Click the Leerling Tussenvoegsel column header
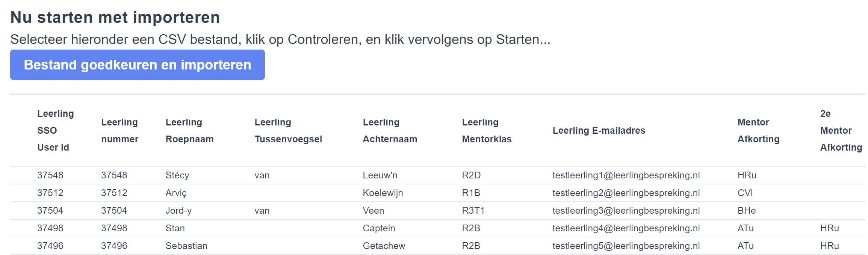This screenshot has height=255, width=868. tap(288, 130)
